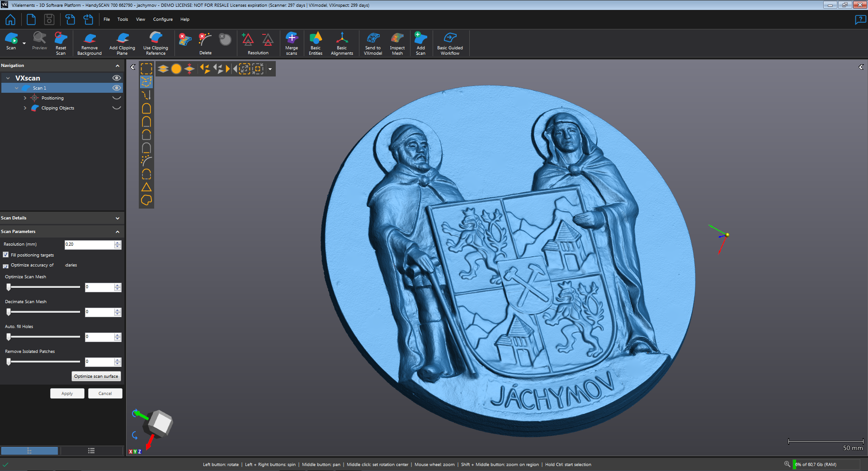Select the Add Clipping Plane tool
Image resolution: width=868 pixels, height=471 pixels.
(122, 43)
